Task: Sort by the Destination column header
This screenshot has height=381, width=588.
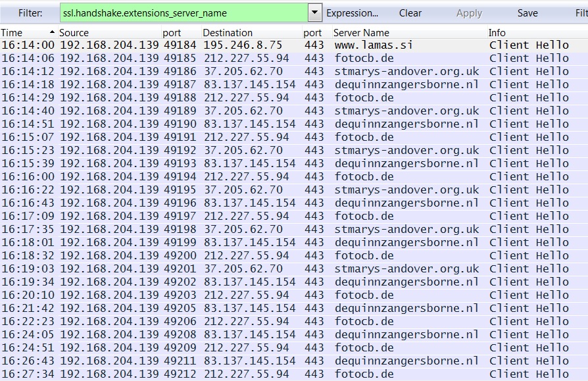Action: (x=227, y=33)
